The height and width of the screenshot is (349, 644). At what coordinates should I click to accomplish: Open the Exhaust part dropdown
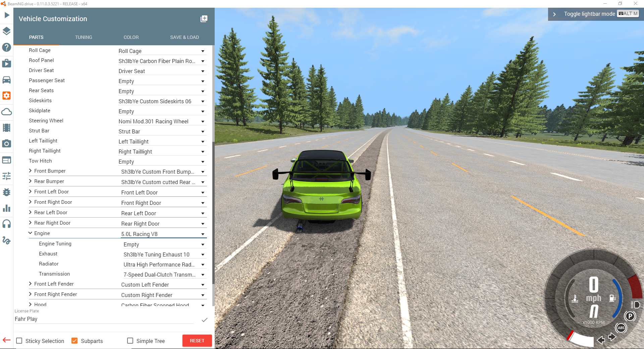[x=165, y=254]
